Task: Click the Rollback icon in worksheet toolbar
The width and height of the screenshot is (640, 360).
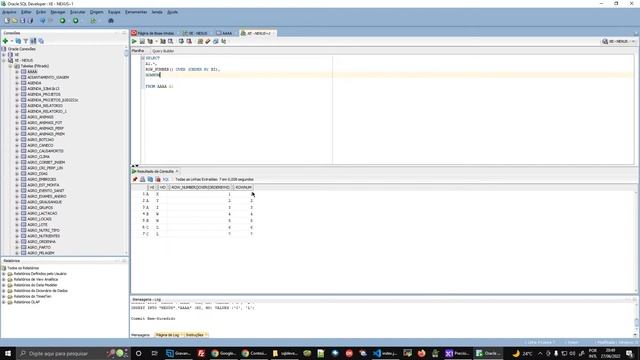Action: click(x=189, y=41)
